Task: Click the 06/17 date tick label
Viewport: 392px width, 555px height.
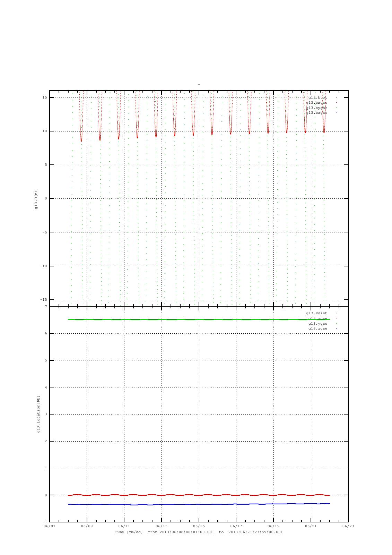Action: pyautogui.click(x=236, y=526)
